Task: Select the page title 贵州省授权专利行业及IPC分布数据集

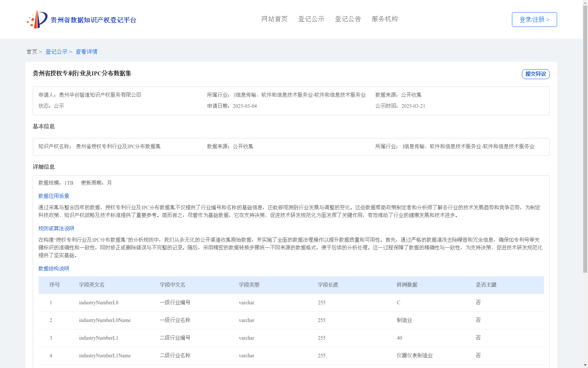Action: 82,73
